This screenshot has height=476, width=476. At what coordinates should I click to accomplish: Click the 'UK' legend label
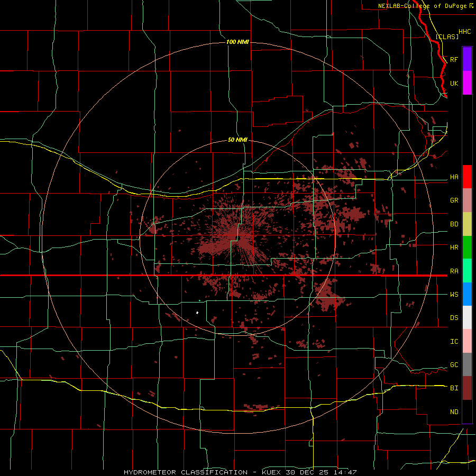tap(454, 83)
